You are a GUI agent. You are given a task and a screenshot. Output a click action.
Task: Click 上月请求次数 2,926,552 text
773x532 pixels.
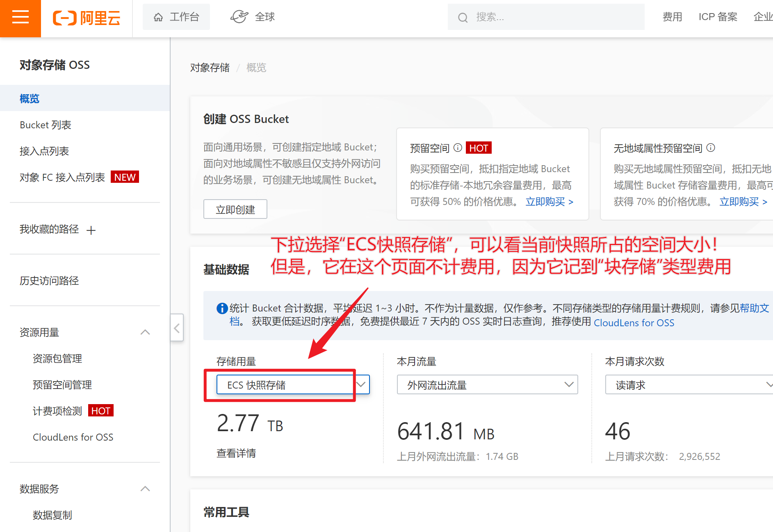tap(663, 457)
